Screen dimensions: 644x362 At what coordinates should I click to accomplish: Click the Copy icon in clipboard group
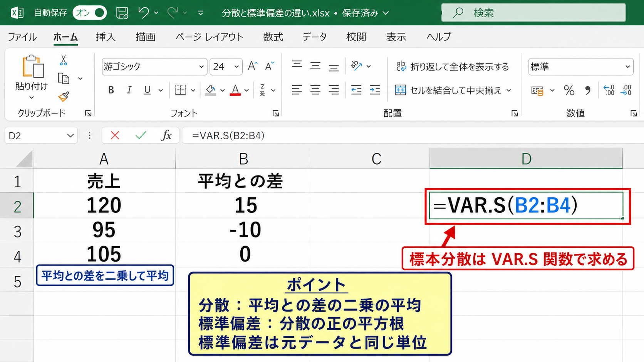point(64,78)
